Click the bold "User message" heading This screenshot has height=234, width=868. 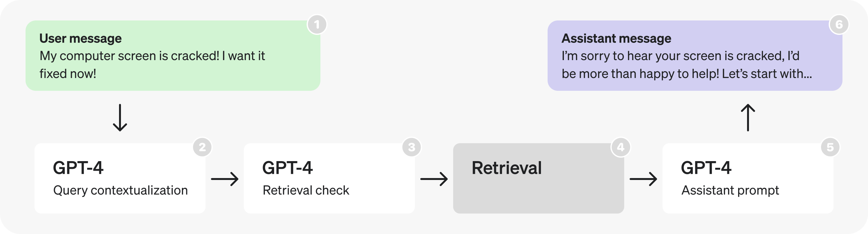[x=80, y=38]
